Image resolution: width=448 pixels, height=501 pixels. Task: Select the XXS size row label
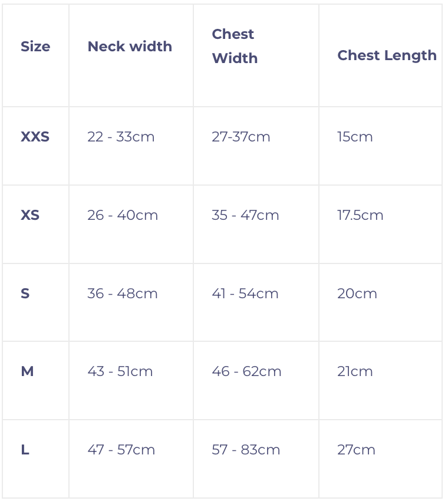[35, 137]
